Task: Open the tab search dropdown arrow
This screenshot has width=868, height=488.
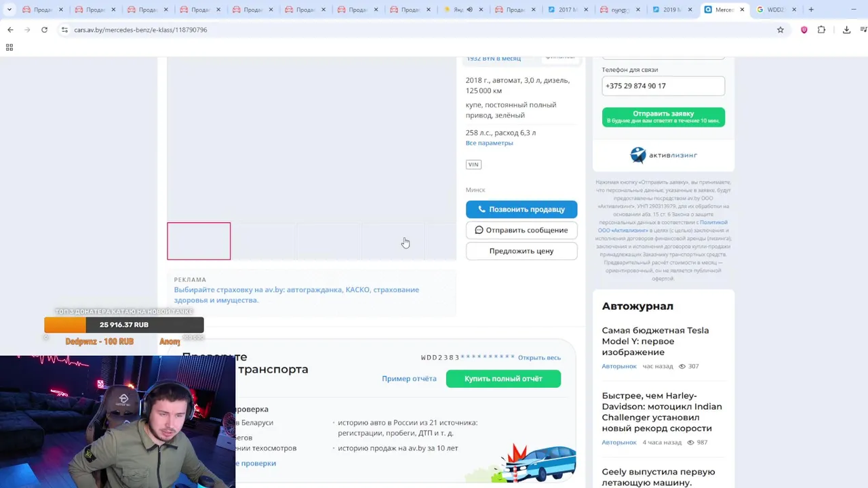Action: [9, 9]
